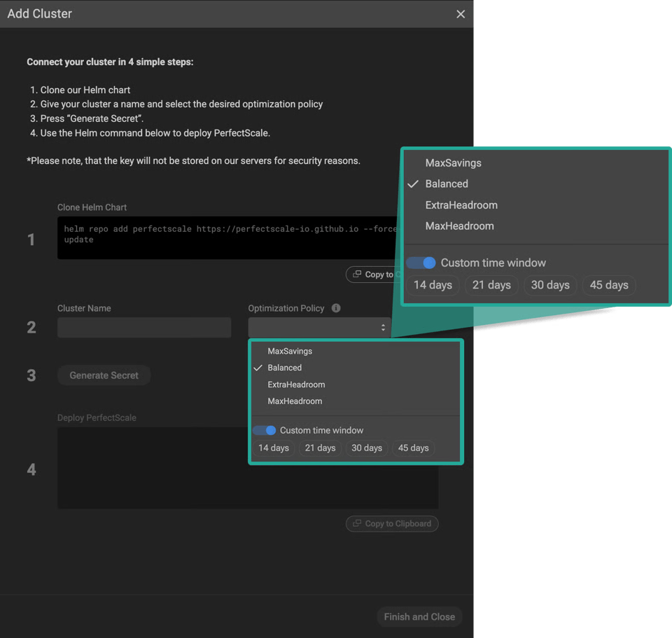Select MaxHeadroom in the policy dropdown

(295, 401)
